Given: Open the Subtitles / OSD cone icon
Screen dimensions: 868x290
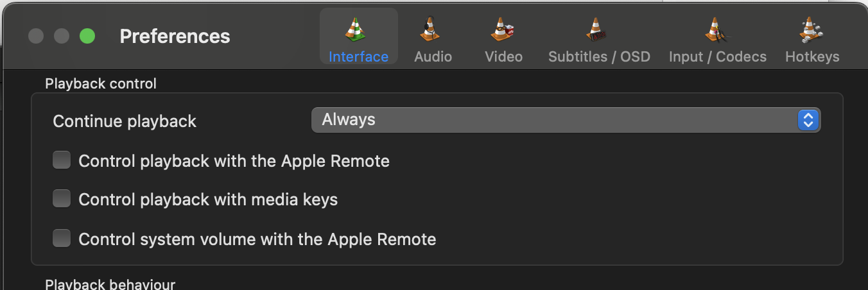Looking at the screenshot, I should tap(598, 29).
